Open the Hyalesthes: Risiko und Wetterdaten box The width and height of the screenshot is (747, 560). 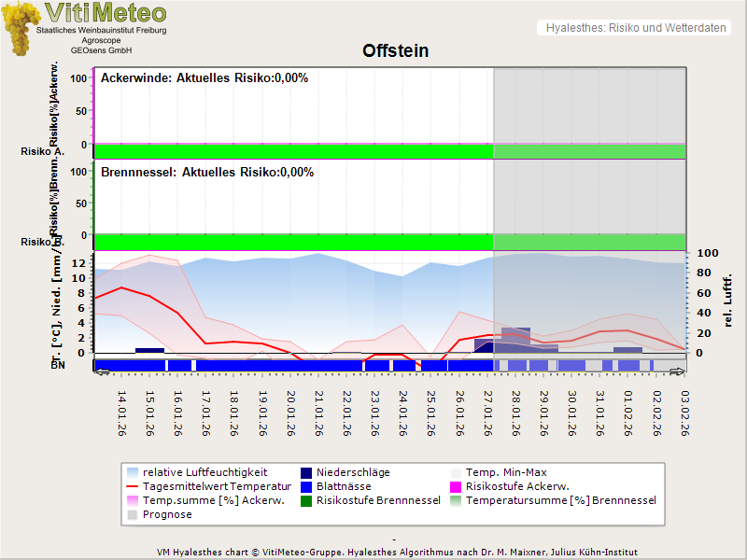tap(635, 28)
